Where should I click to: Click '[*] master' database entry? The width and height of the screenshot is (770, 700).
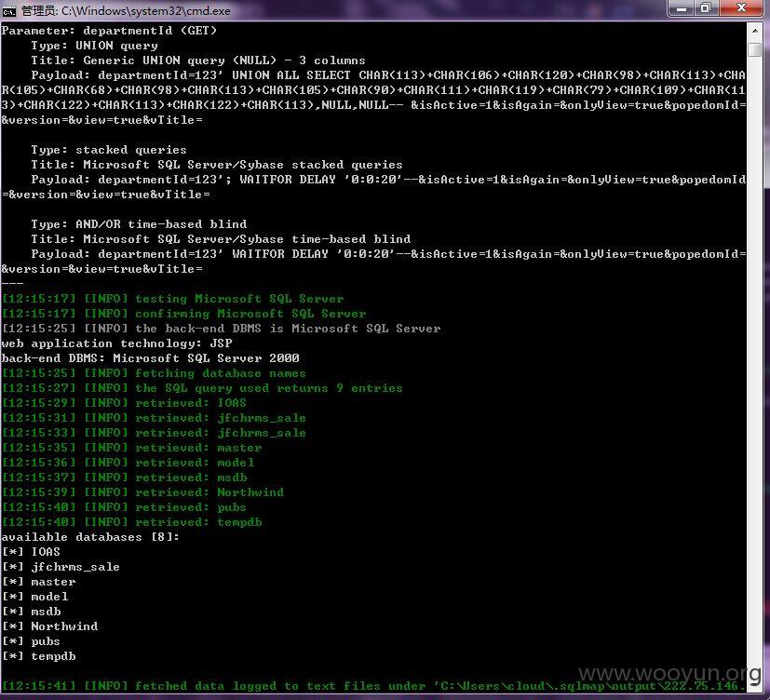click(x=39, y=582)
